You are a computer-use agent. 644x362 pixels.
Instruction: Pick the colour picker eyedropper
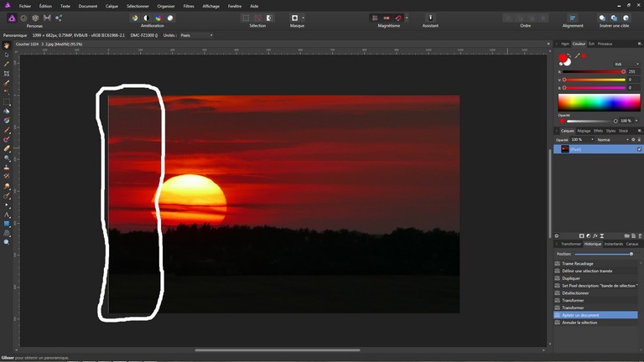[x=578, y=56]
